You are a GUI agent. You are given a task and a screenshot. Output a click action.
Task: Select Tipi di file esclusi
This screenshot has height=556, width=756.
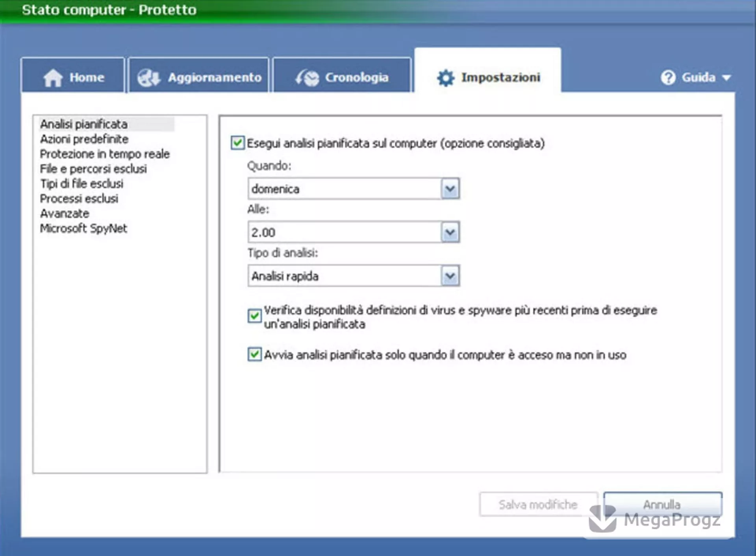coord(82,184)
